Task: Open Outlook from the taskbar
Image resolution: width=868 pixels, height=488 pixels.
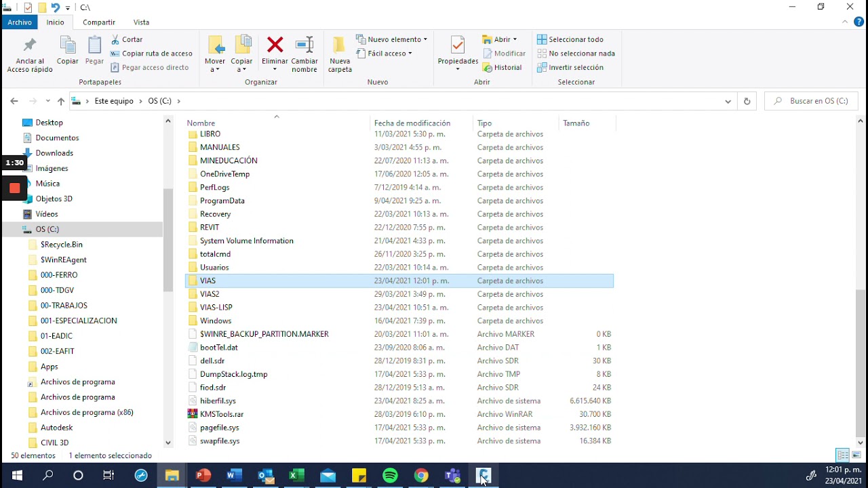Action: (x=266, y=476)
